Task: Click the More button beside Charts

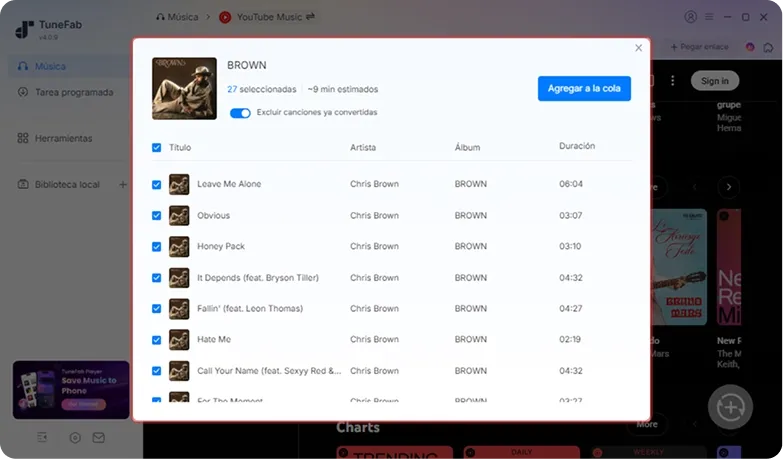Action: point(647,424)
